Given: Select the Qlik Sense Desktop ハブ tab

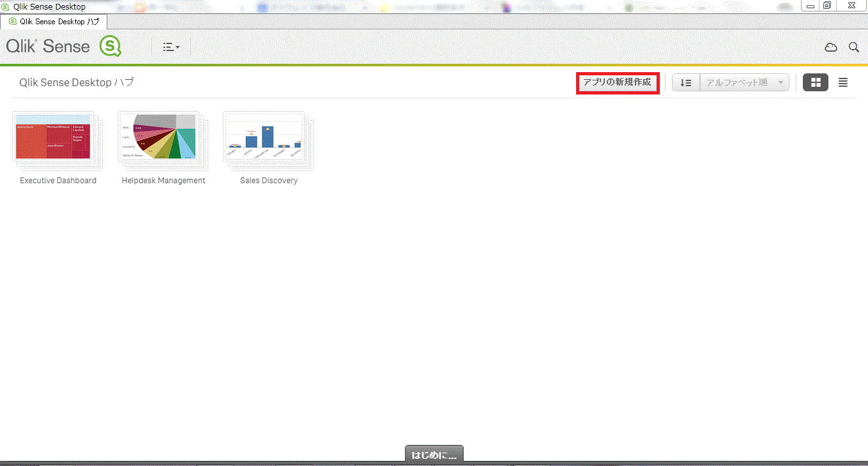Looking at the screenshot, I should (x=54, y=21).
